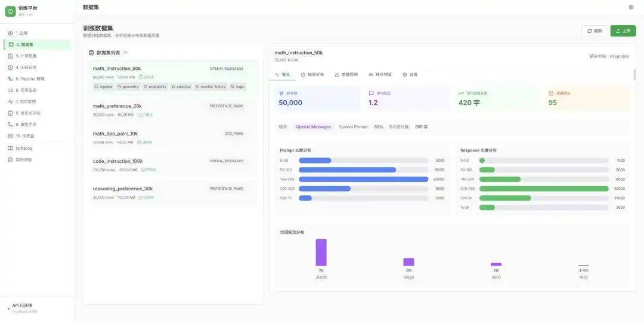Click the '刷新' refresh button
The height and width of the screenshot is (321, 644).
click(x=595, y=31)
